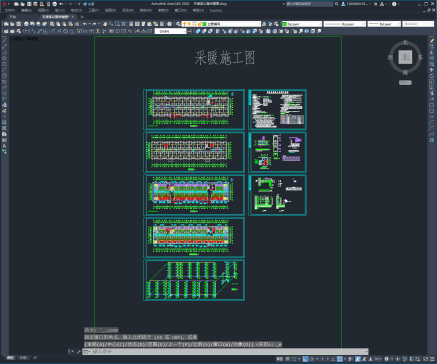Image resolution: width=437 pixels, height=364 pixels.
Task: Toggle Clean Screen icon in the status bar
Action: click(426, 359)
